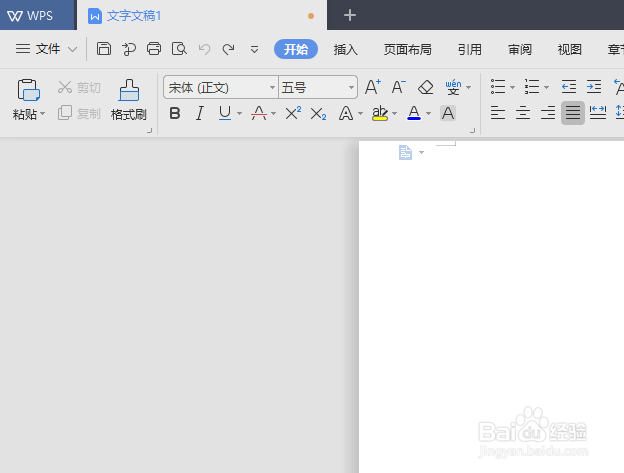
Task: Click the Undo arrow
Action: (x=204, y=49)
